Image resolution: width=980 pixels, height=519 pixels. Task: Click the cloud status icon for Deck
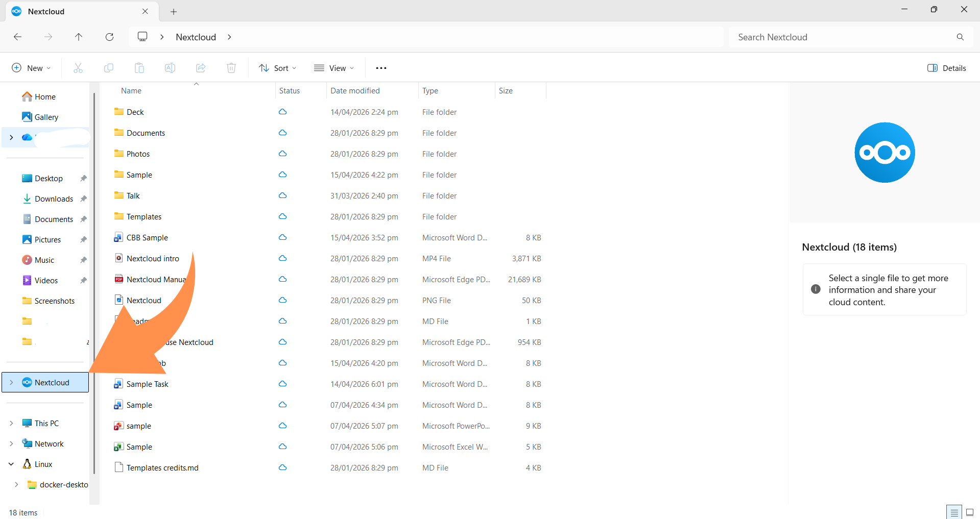[282, 112]
